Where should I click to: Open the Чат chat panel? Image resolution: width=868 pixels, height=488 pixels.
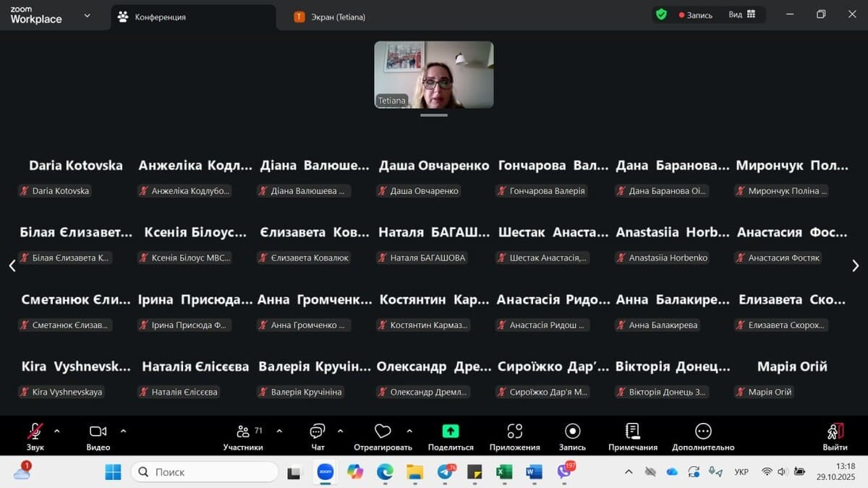318,432
